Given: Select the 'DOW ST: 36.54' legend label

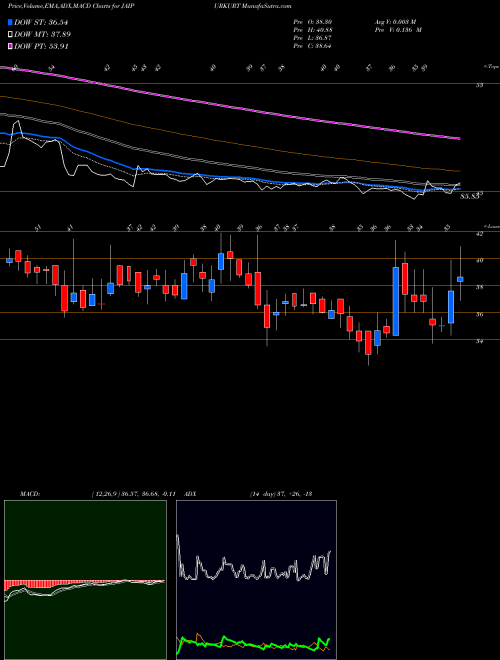Looking at the screenshot, I should point(41,22).
